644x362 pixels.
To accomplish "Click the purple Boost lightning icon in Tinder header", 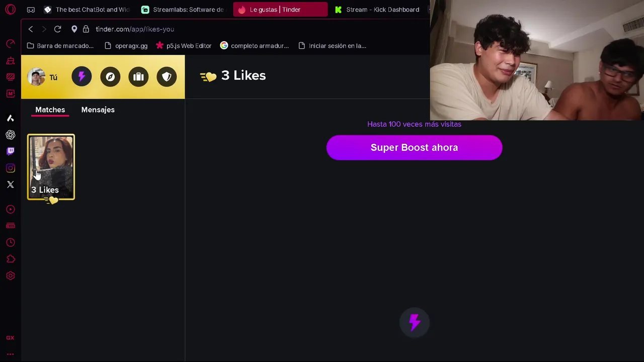I will (x=82, y=77).
